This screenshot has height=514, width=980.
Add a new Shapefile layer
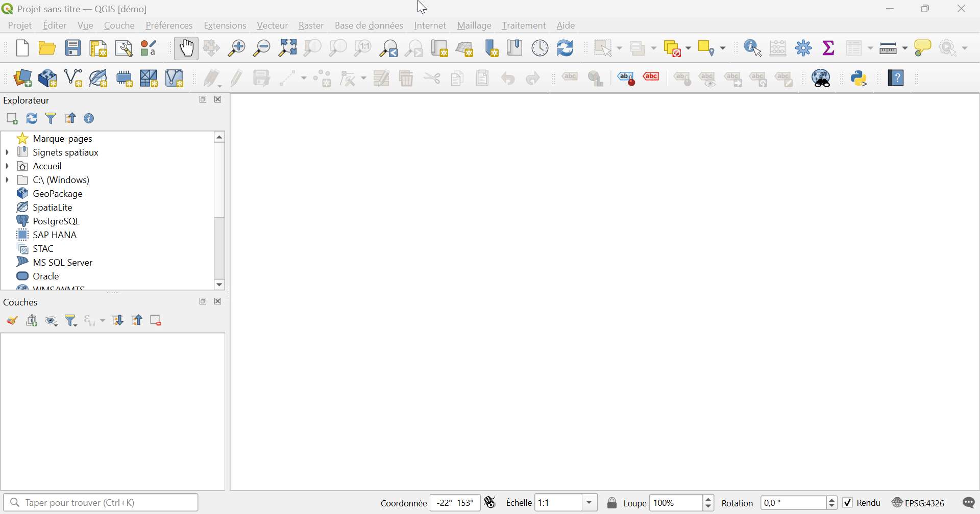pyautogui.click(x=74, y=79)
